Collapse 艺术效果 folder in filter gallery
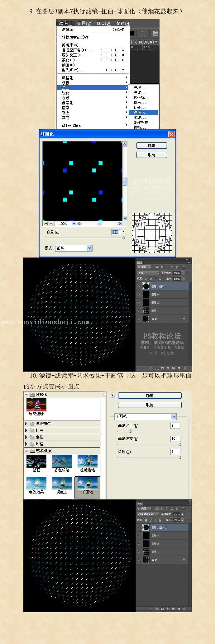 point(26,451)
